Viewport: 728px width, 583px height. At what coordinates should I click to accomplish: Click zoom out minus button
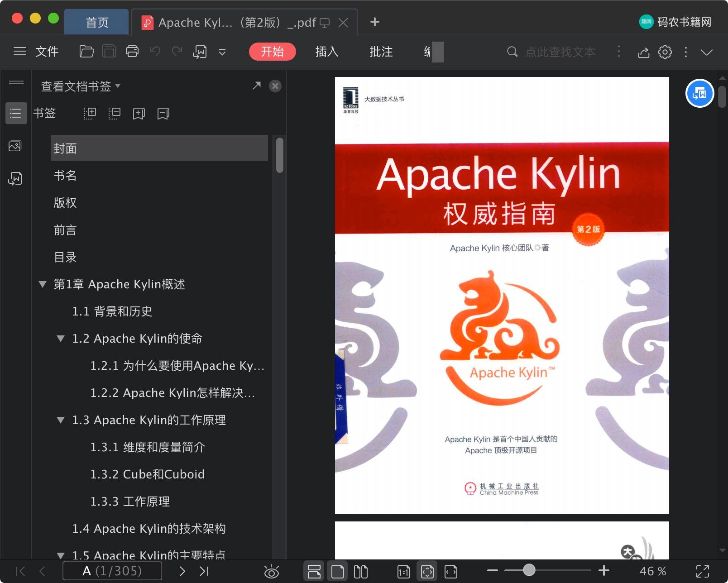[x=493, y=571]
